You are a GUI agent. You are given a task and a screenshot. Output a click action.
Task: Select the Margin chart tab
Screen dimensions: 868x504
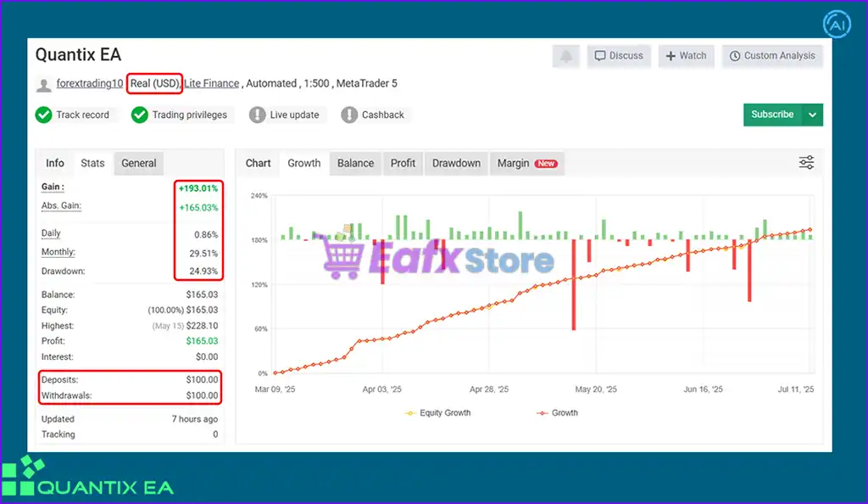527,164
